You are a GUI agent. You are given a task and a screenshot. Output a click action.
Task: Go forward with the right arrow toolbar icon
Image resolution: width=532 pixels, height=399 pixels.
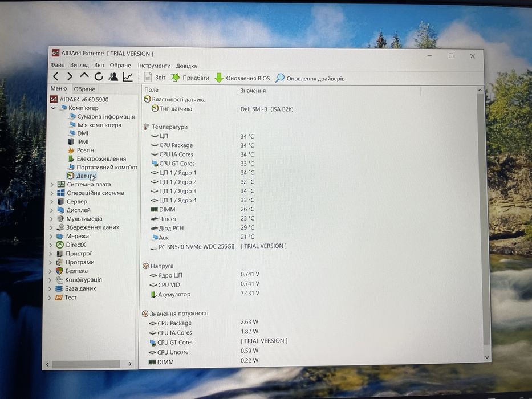coord(70,76)
